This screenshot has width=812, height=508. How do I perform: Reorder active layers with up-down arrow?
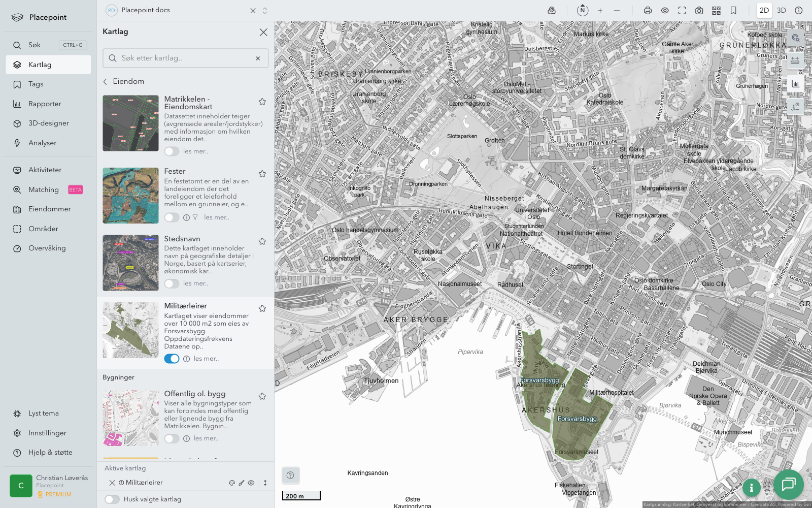(x=265, y=483)
